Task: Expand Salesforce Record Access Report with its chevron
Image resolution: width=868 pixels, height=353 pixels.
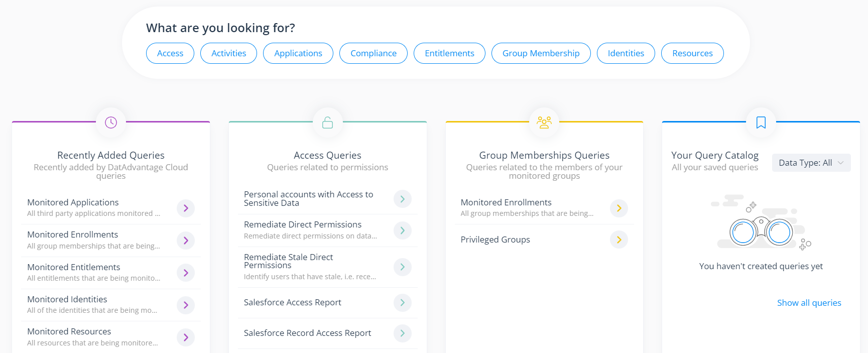Action: [x=402, y=333]
